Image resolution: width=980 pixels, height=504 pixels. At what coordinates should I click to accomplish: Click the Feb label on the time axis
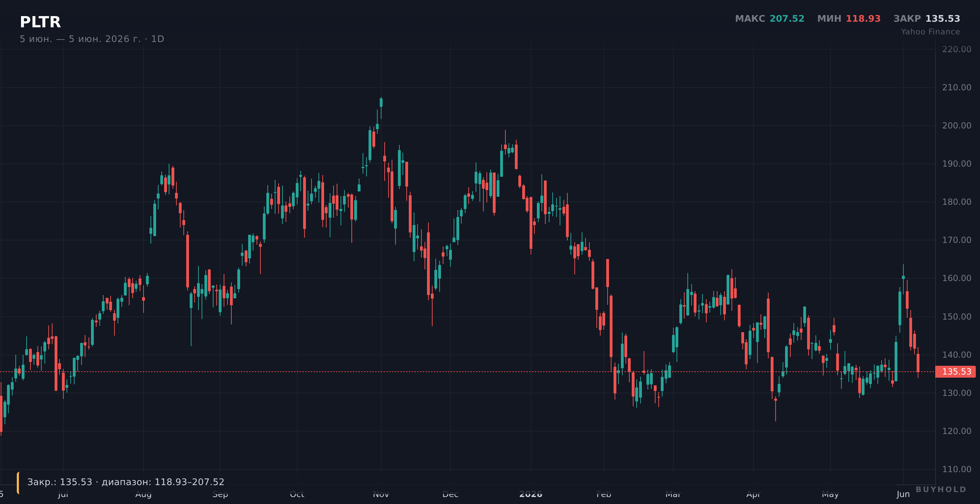(x=604, y=494)
